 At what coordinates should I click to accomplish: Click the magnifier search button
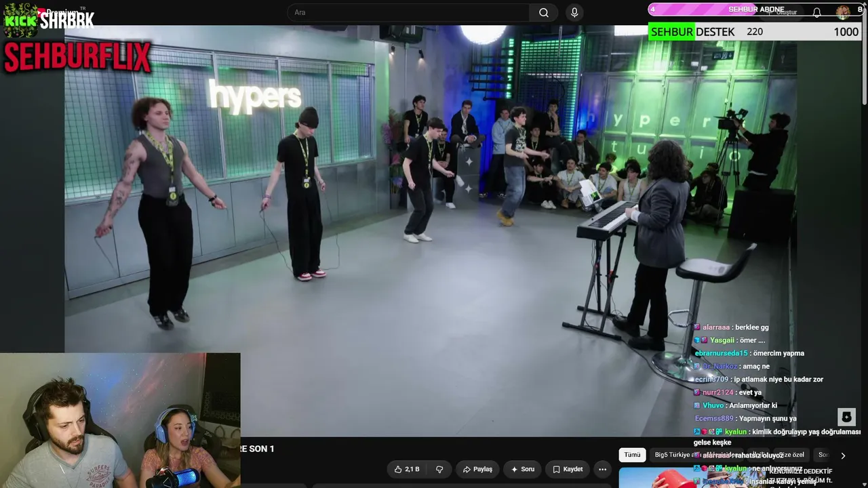pyautogui.click(x=544, y=12)
